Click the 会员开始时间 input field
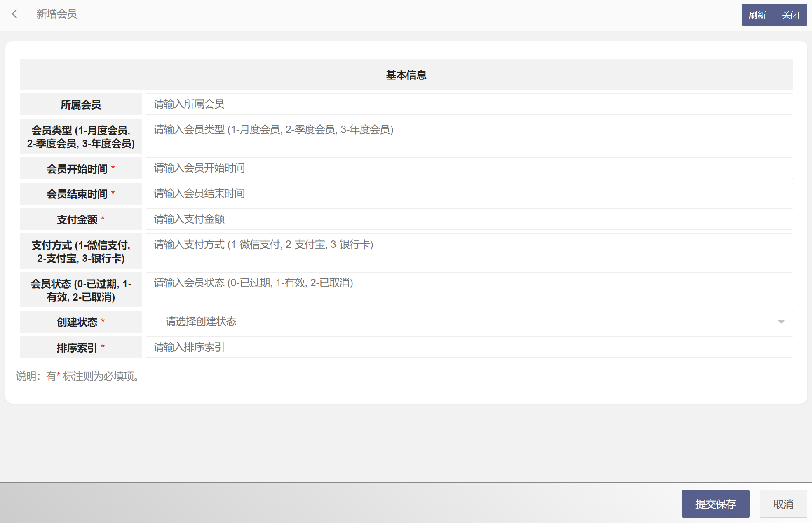Image resolution: width=812 pixels, height=523 pixels. pos(469,168)
